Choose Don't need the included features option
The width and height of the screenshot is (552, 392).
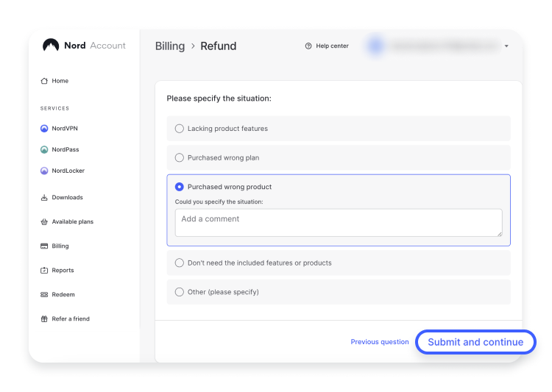click(x=180, y=263)
